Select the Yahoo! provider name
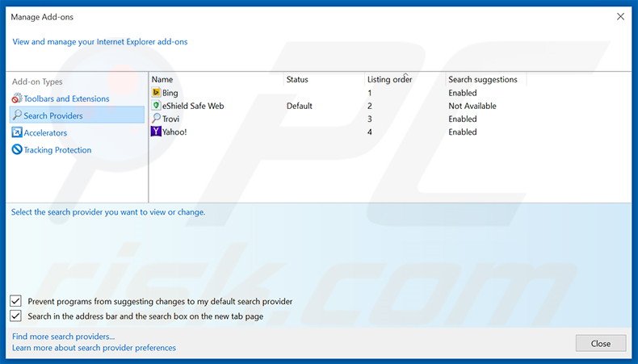The height and width of the screenshot is (364, 638). 174,132
